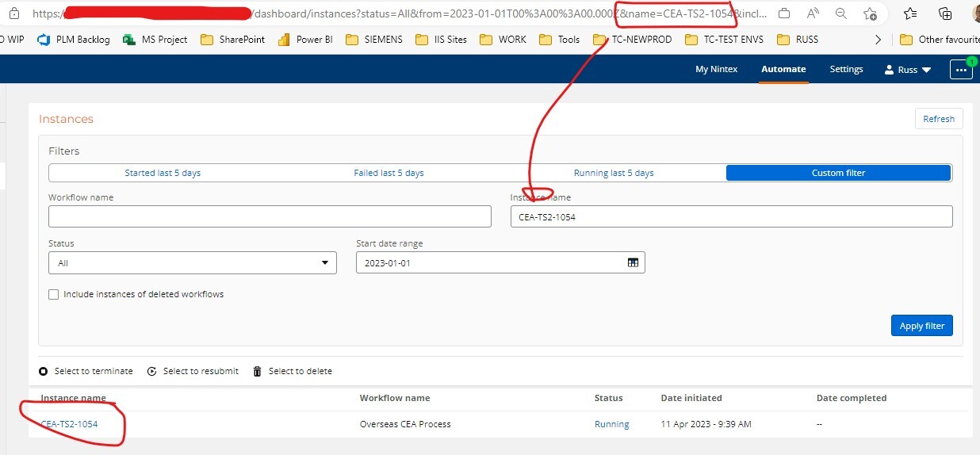Open the Power BI bookmark
Image resolution: width=980 pixels, height=455 pixels.
click(305, 40)
